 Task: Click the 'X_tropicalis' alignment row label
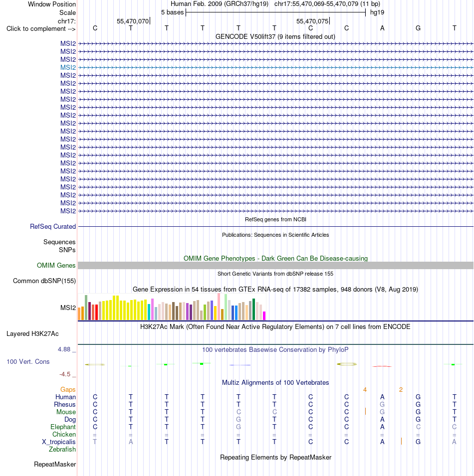(x=59, y=442)
